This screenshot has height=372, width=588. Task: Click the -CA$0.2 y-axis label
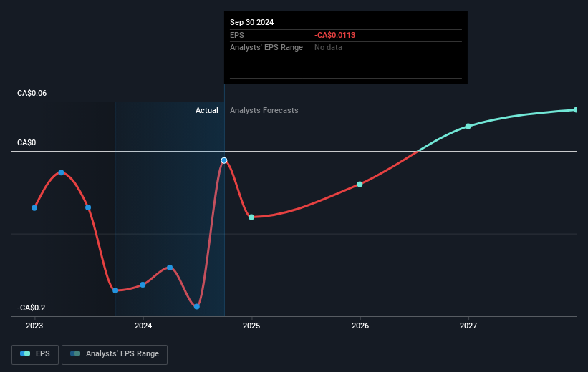point(31,308)
